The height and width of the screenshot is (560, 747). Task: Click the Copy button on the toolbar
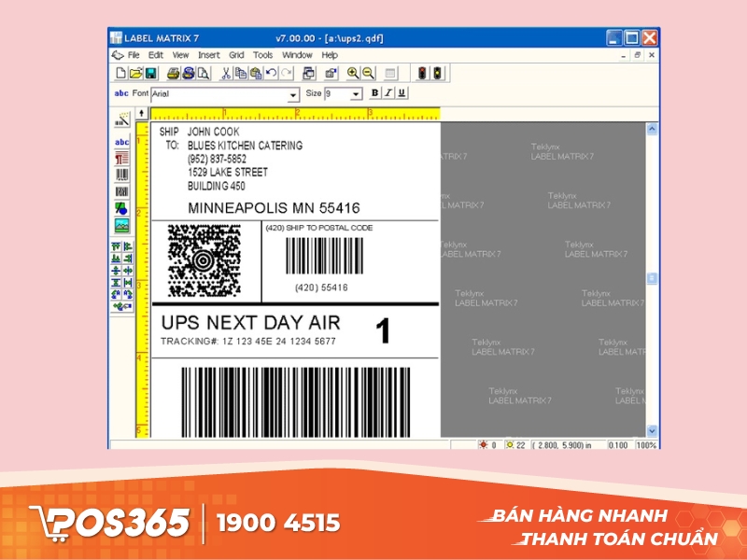239,74
